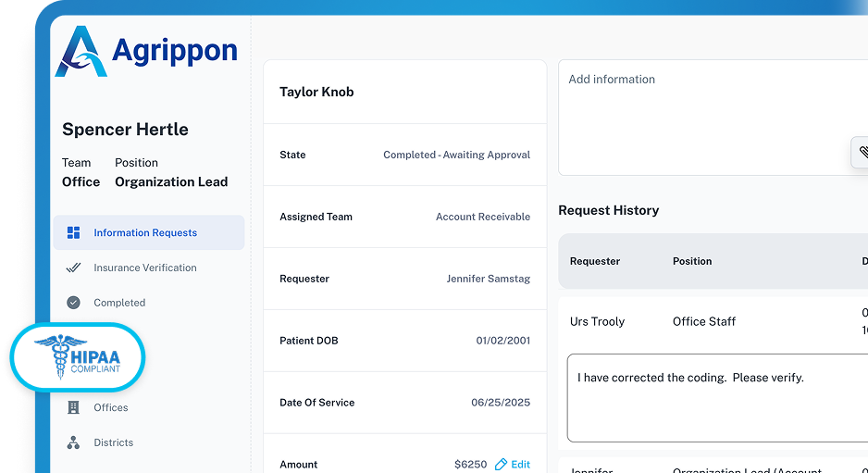The image size is (868, 473).
Task: Select the Urs Trooly history row
Action: [x=713, y=321]
